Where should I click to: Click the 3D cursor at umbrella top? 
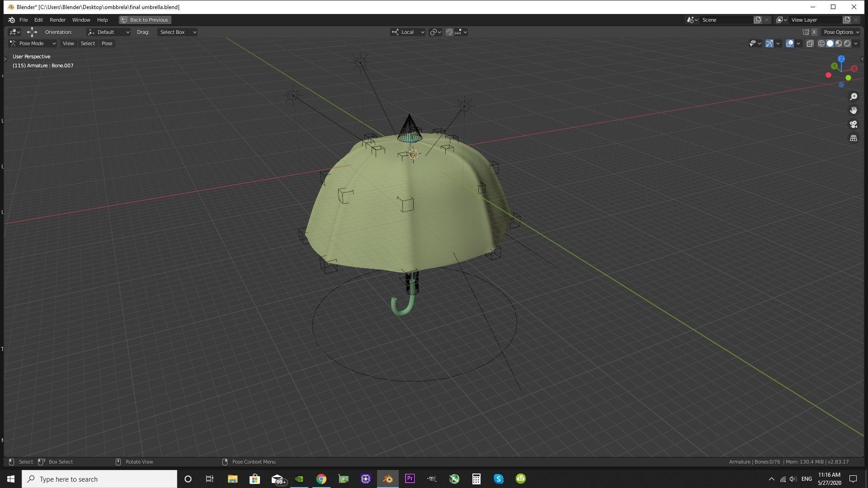pos(413,155)
